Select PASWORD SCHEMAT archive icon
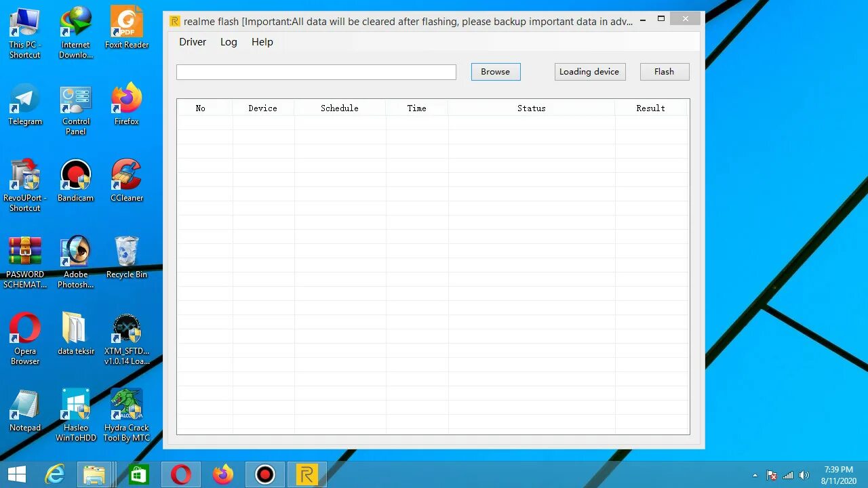The image size is (868, 488). pos(25,263)
